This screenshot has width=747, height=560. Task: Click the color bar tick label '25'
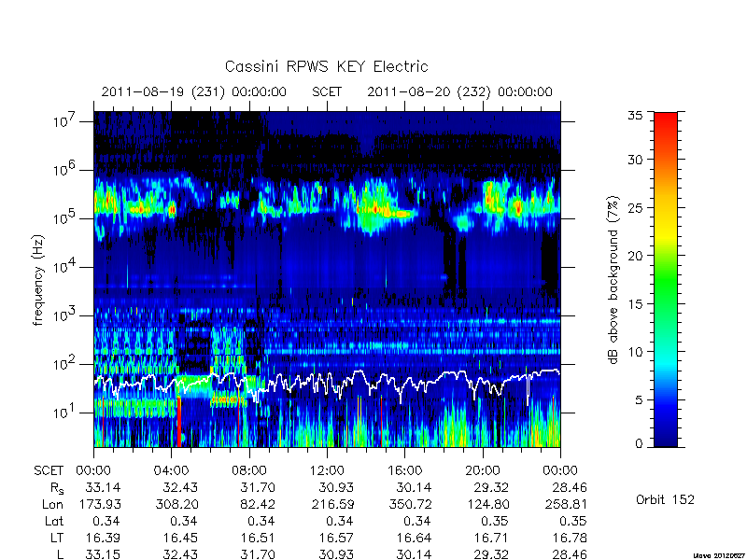click(635, 208)
